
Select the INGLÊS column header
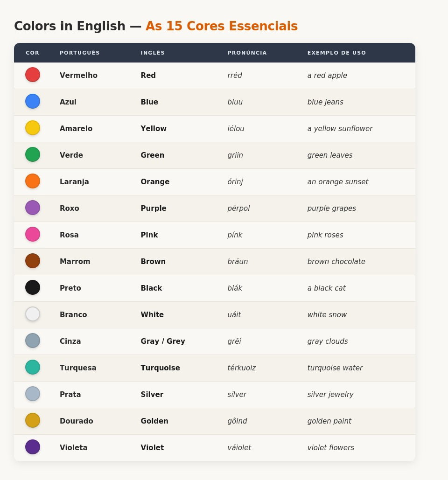(153, 53)
